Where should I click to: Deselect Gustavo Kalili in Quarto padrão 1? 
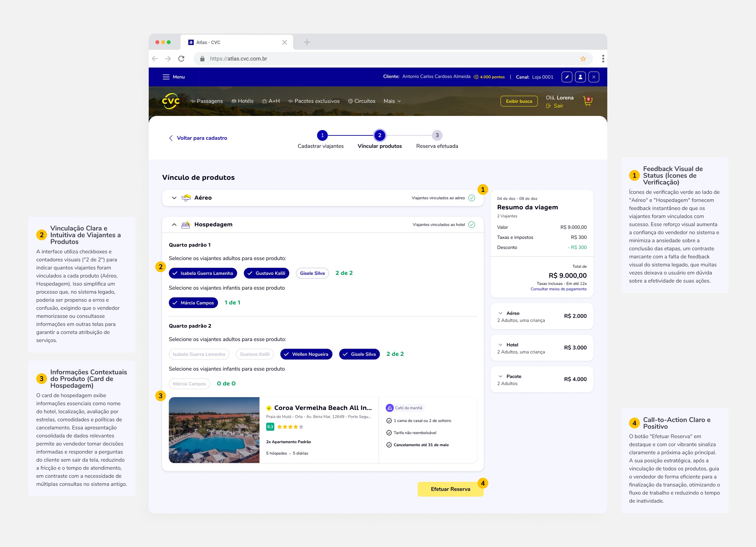267,273
